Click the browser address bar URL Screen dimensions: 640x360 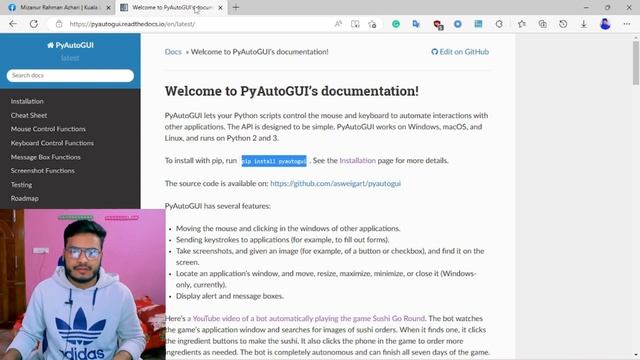coord(132,24)
